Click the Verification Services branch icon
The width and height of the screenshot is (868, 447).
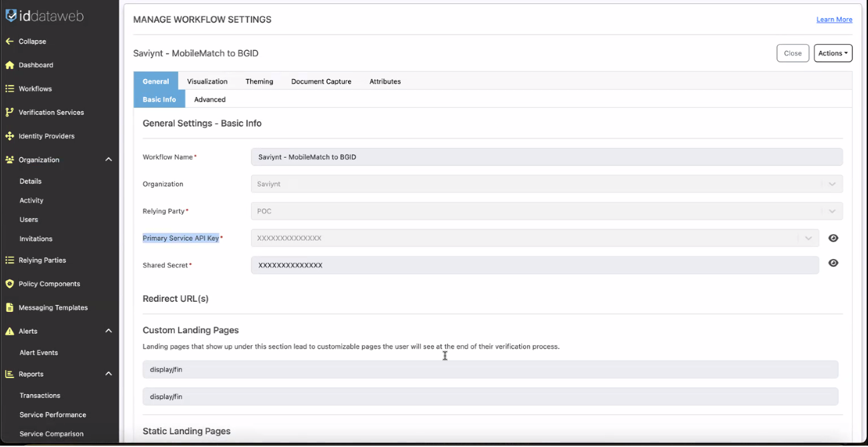(x=9, y=112)
